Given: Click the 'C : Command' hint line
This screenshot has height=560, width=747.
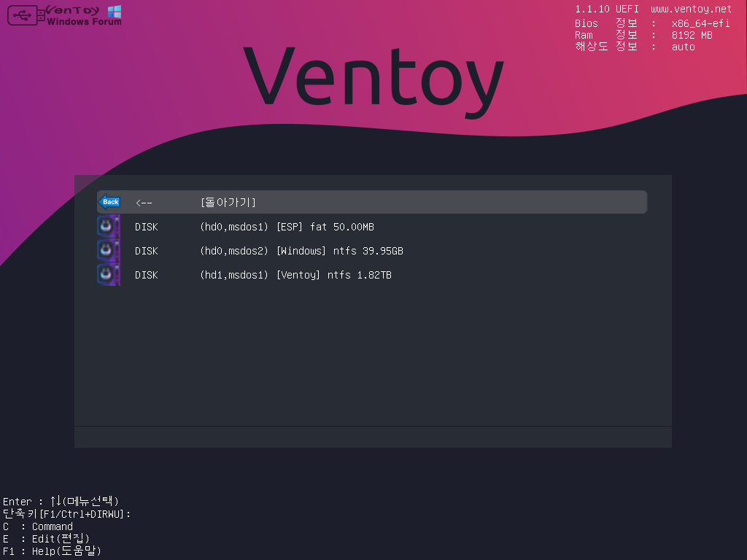Looking at the screenshot, I should coord(38,526).
